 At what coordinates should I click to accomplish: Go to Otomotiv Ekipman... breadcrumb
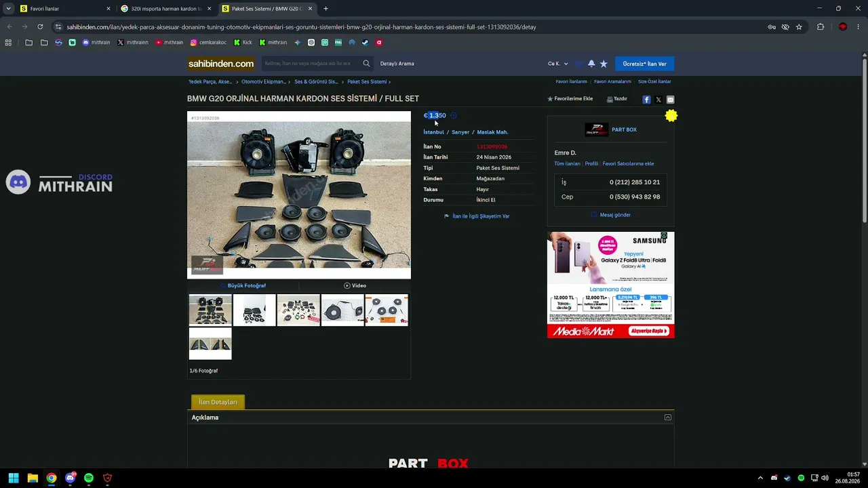tap(264, 82)
